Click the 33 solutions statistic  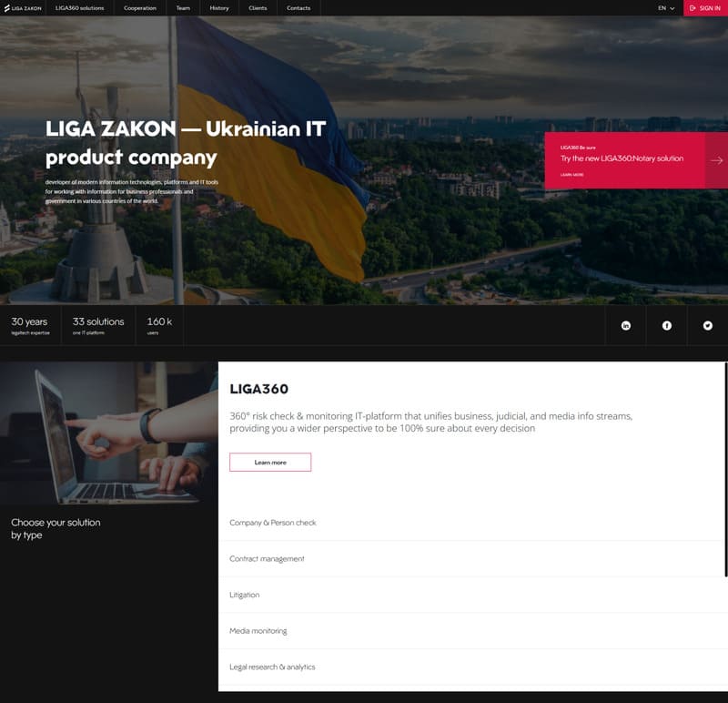point(98,325)
